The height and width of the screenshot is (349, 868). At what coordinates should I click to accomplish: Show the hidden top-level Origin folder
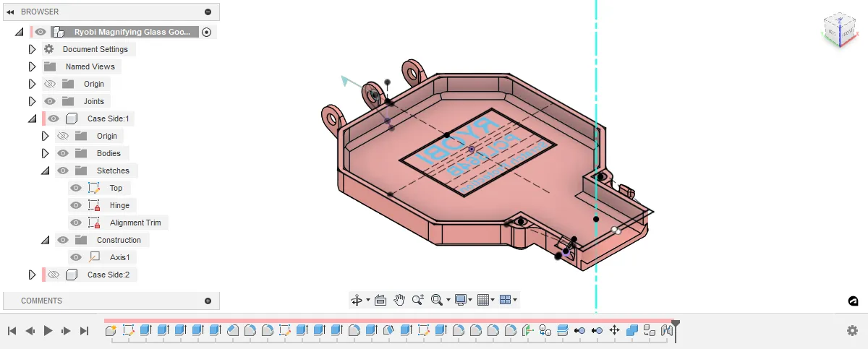pos(49,84)
